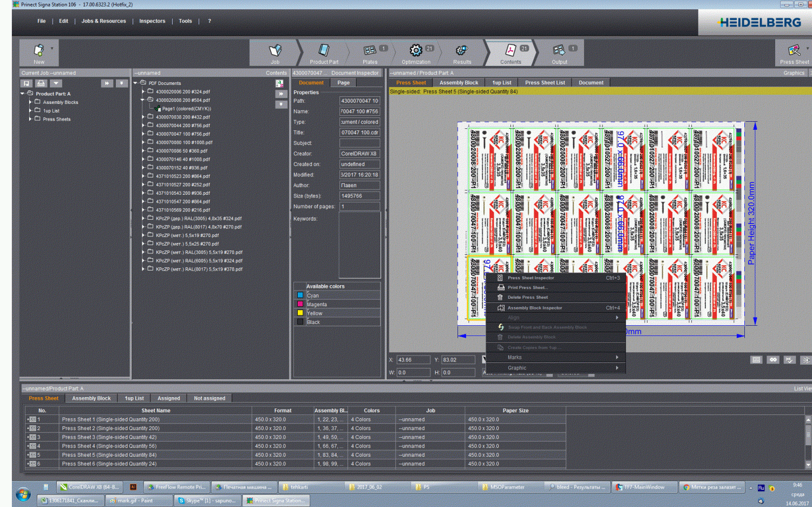Click printer icon under Current Job
The image size is (812, 507).
41,83
